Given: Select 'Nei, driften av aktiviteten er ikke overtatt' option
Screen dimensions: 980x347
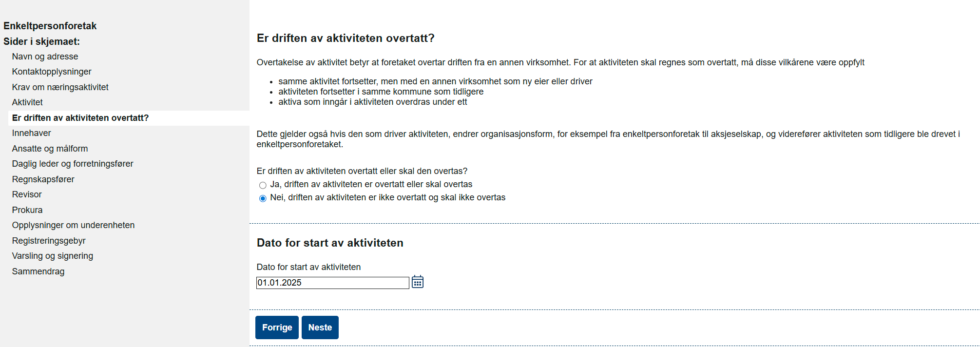Looking at the screenshot, I should pyautogui.click(x=263, y=198).
